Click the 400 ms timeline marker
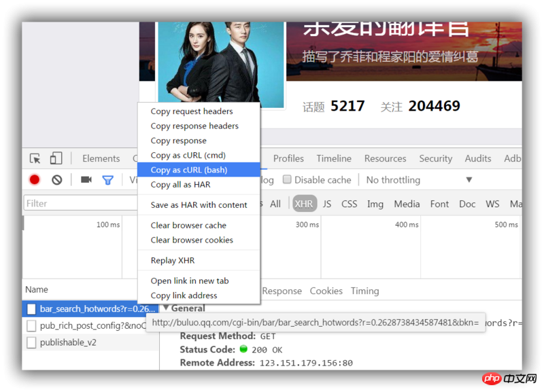This screenshot has height=392, width=544. coord(407,225)
